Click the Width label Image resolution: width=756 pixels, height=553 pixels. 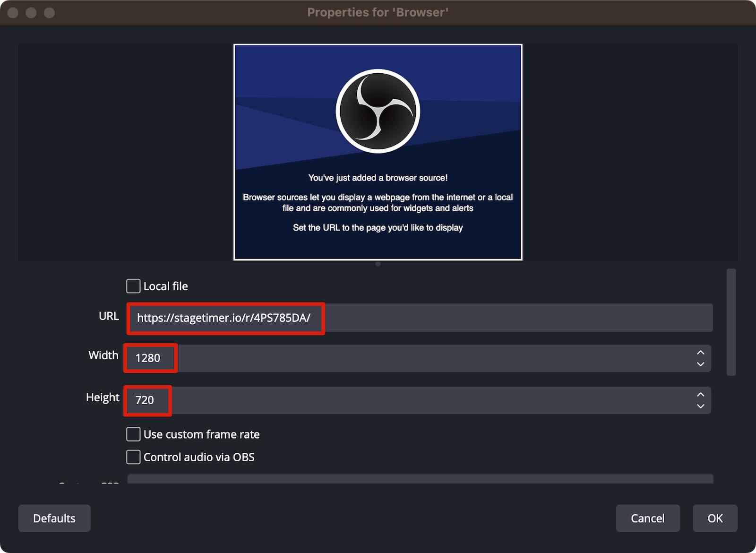point(103,355)
